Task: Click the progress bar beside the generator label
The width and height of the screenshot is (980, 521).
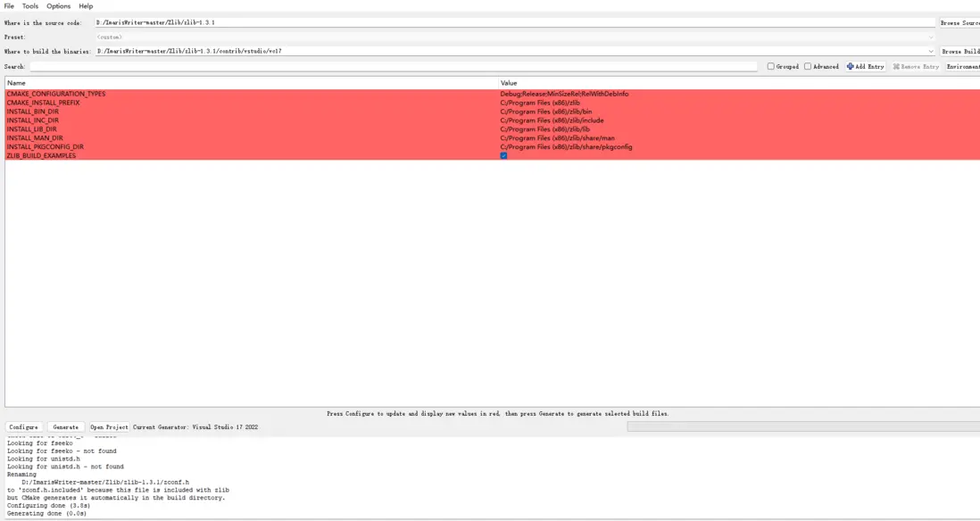Action: click(x=803, y=426)
